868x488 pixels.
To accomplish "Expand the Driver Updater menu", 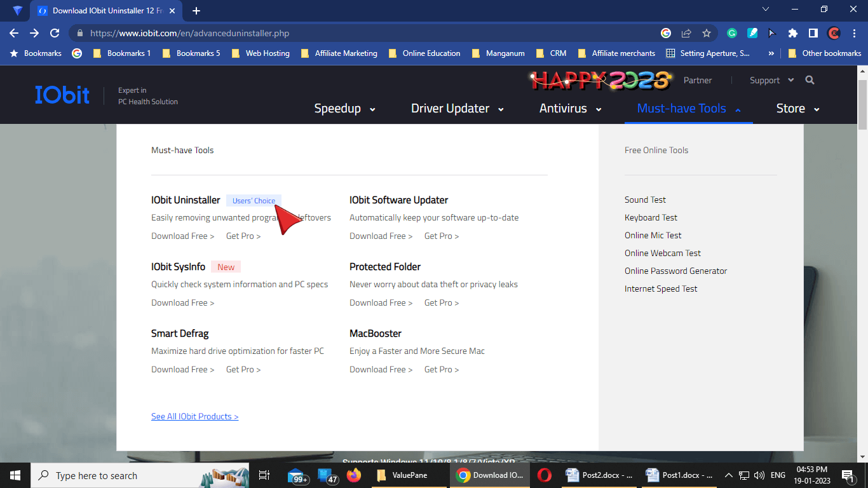I will point(458,109).
